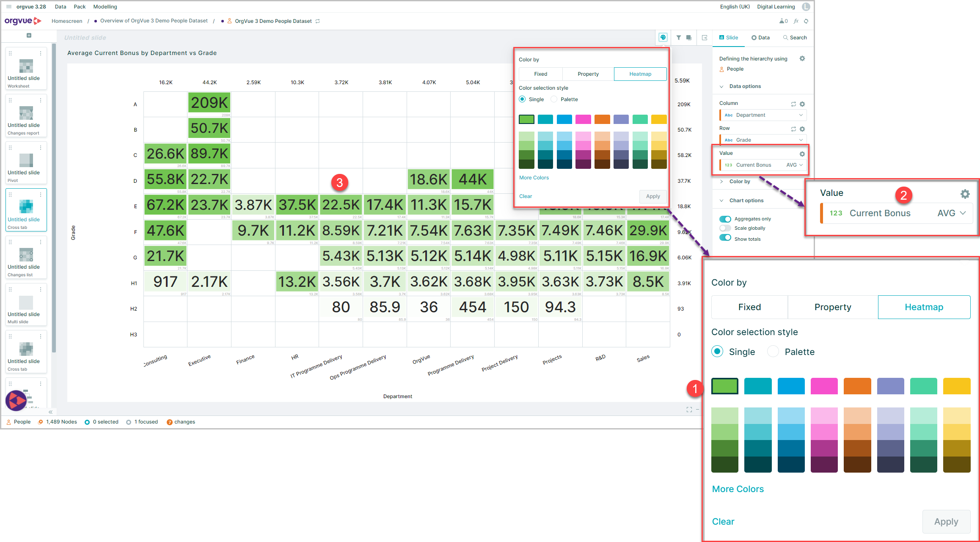Click the swap icon in the Column header
This screenshot has height=542, width=980.
click(793, 104)
